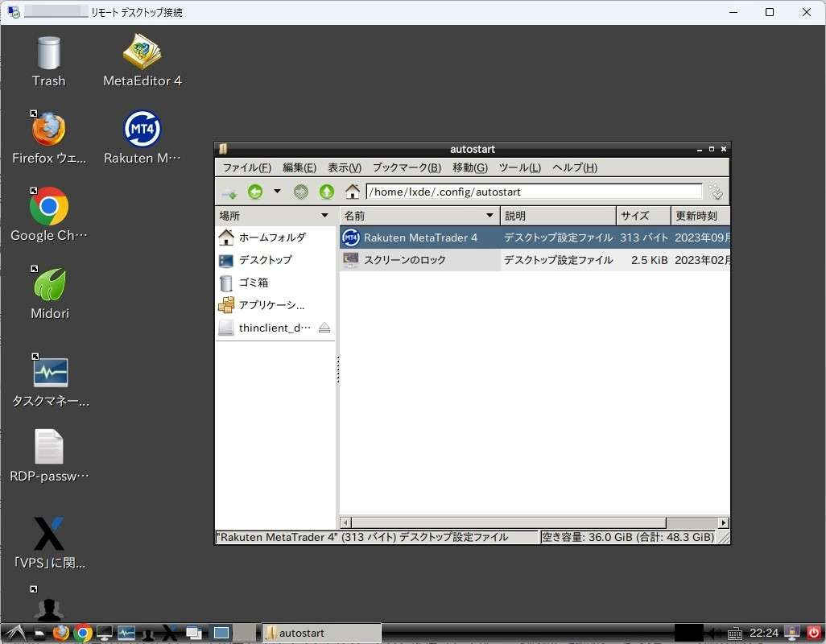Select デスクトップ in the side pane
Viewport: 826px width, 644px height.
pyautogui.click(x=275, y=260)
